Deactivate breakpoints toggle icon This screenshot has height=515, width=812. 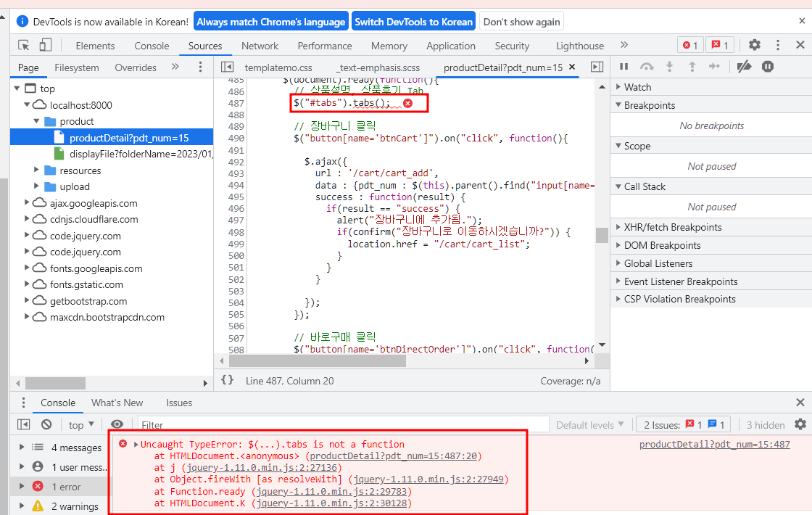pyautogui.click(x=744, y=66)
